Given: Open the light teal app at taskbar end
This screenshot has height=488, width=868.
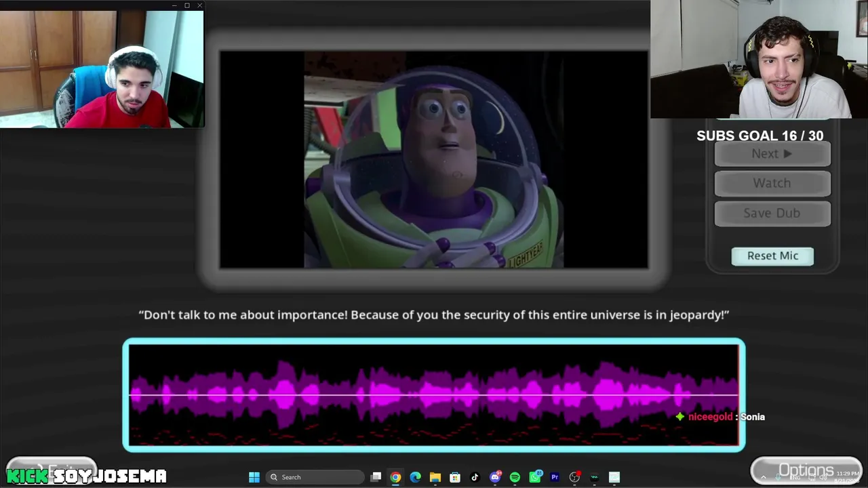Looking at the screenshot, I should (x=614, y=477).
